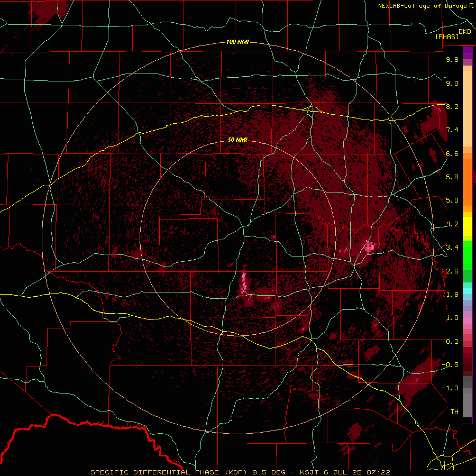The height and width of the screenshot is (476, 476).
Task: Click the 9.0 value on the color scale
Action: tap(452, 83)
